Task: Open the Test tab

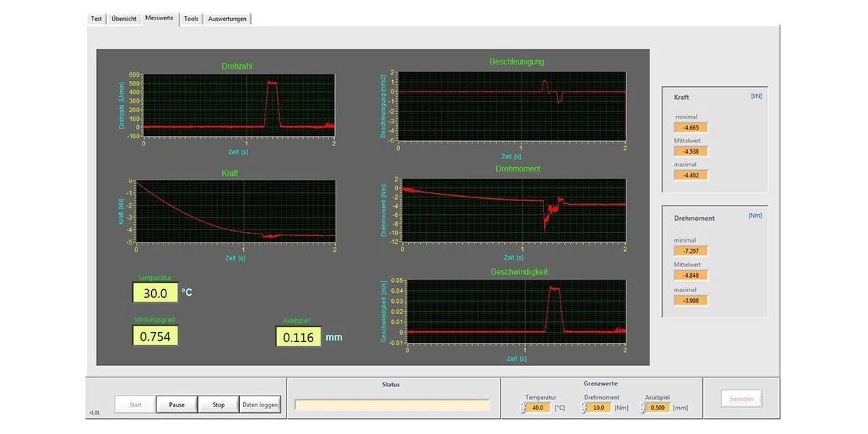Action: click(96, 19)
